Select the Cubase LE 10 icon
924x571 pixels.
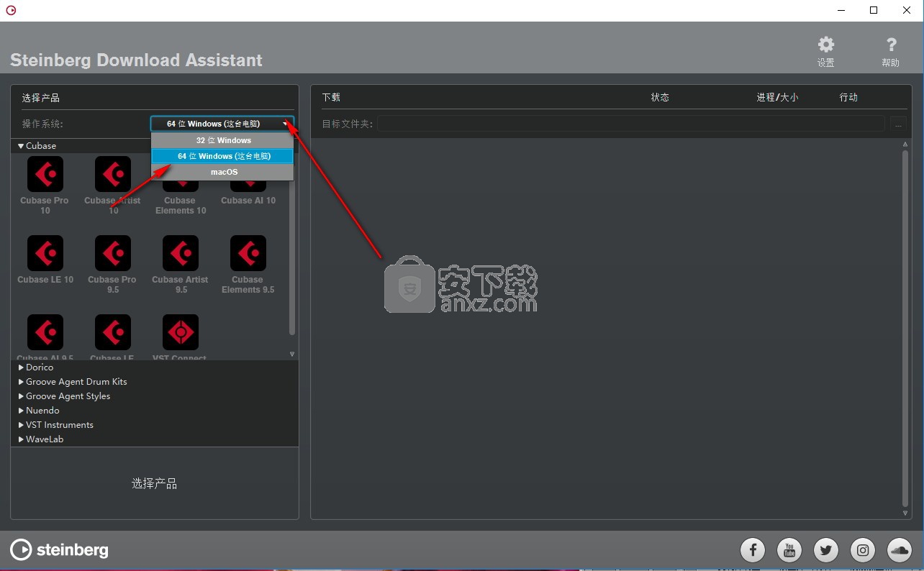pos(45,254)
